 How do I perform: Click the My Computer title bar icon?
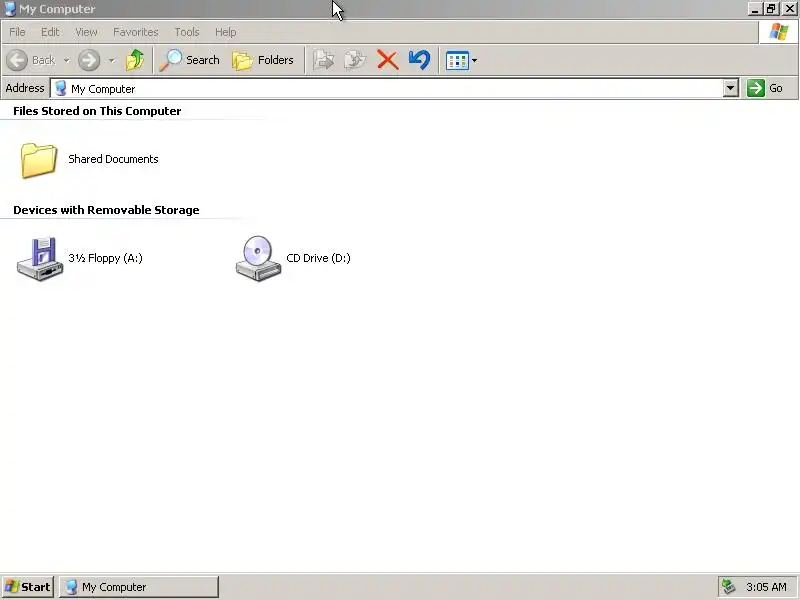click(10, 9)
